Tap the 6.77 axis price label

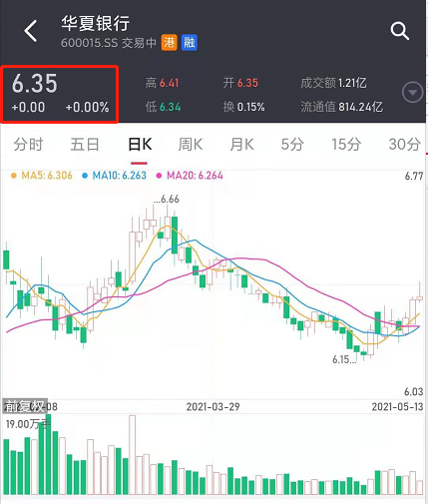click(x=414, y=176)
